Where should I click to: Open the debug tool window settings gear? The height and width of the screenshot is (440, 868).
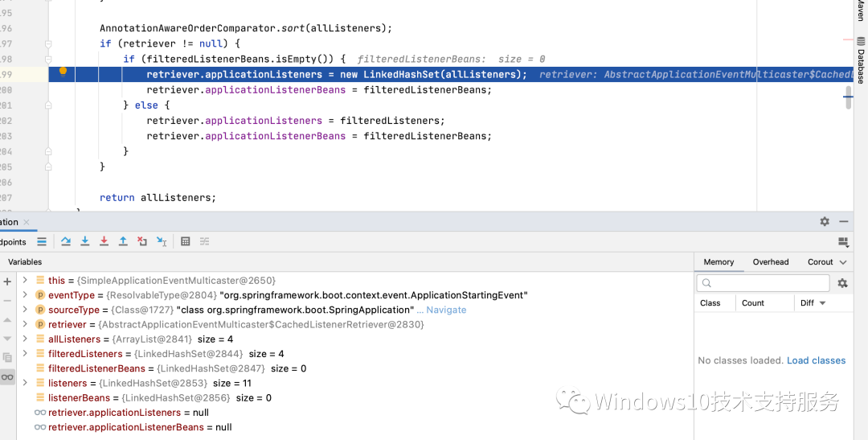[x=825, y=222]
